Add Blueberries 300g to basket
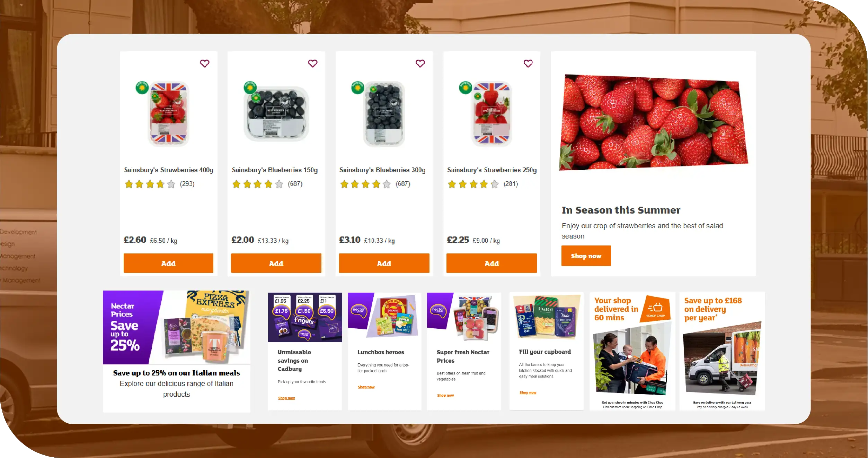 [384, 263]
